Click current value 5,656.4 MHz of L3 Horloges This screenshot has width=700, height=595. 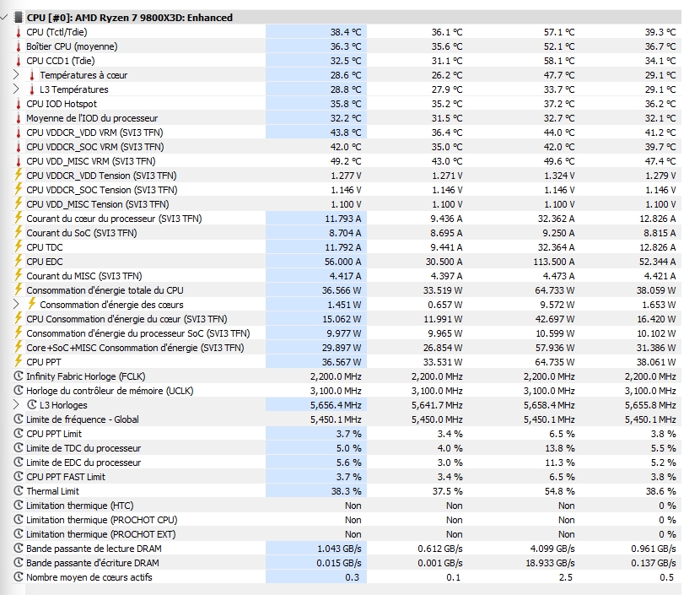[x=336, y=405]
